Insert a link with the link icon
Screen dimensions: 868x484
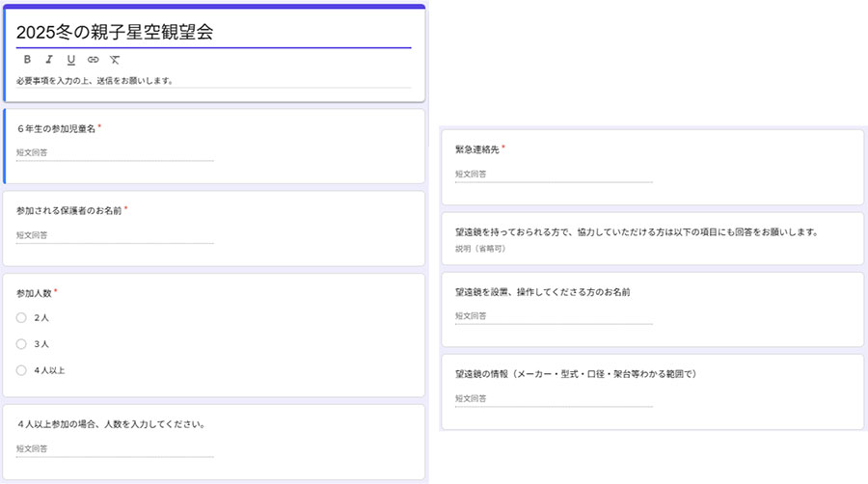click(93, 59)
